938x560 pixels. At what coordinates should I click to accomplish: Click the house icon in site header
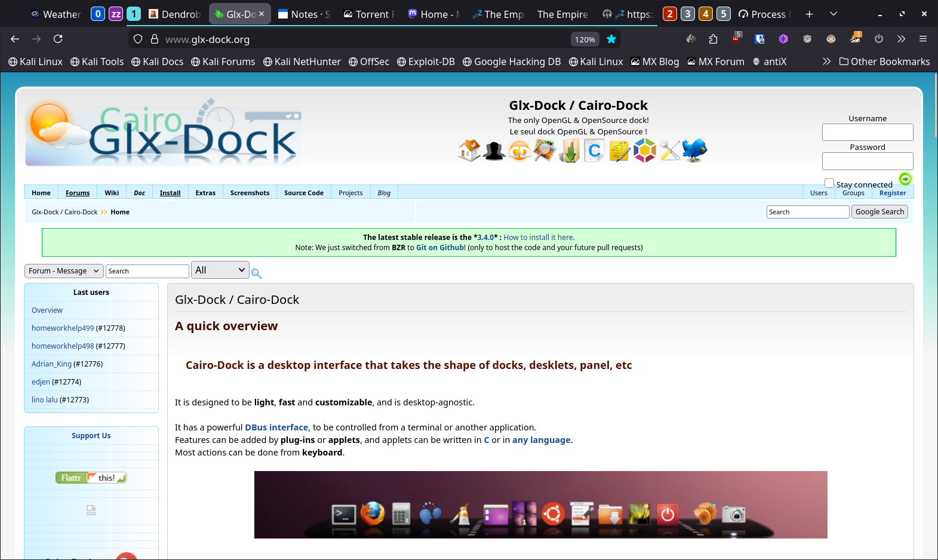click(469, 150)
